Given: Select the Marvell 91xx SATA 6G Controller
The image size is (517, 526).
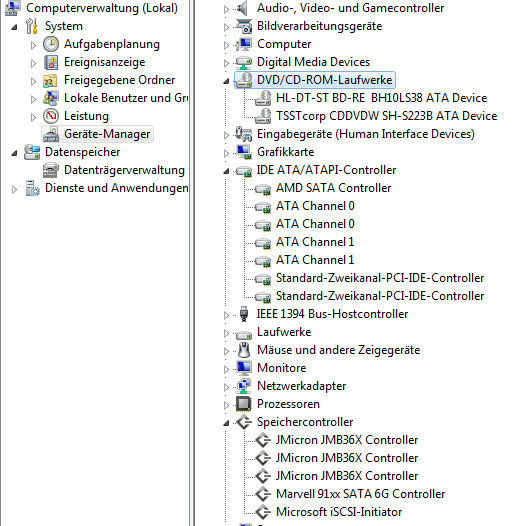Looking at the screenshot, I should point(360,494).
